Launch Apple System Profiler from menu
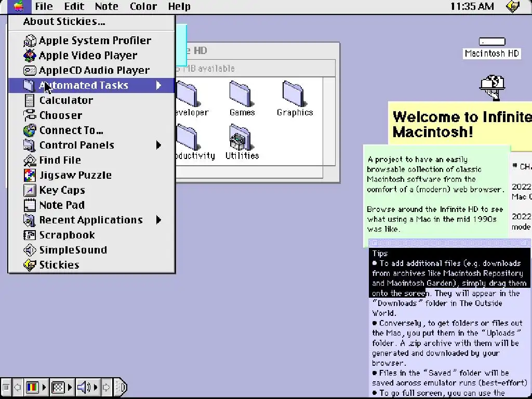 coord(91,41)
